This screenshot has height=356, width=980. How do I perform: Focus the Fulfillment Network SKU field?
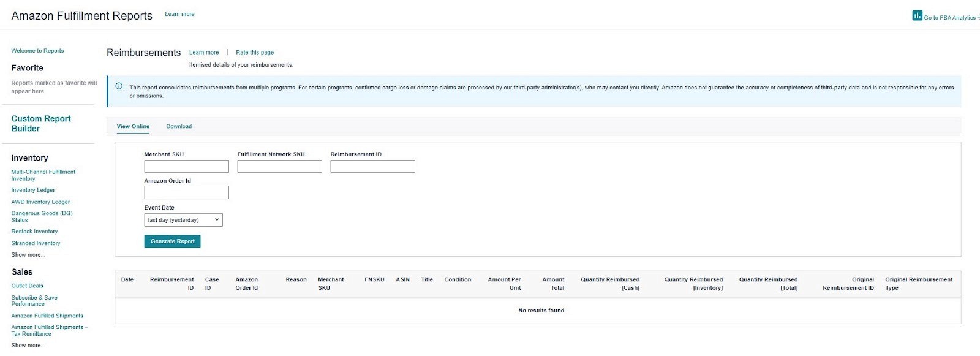click(280, 167)
